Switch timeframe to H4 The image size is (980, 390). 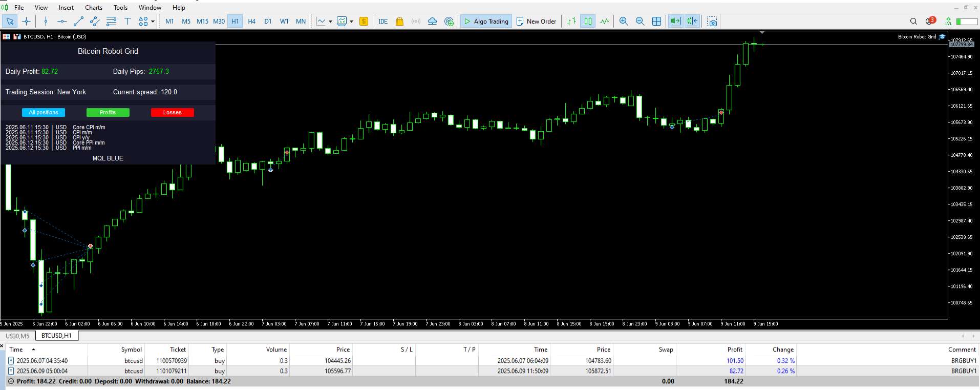pyautogui.click(x=251, y=21)
